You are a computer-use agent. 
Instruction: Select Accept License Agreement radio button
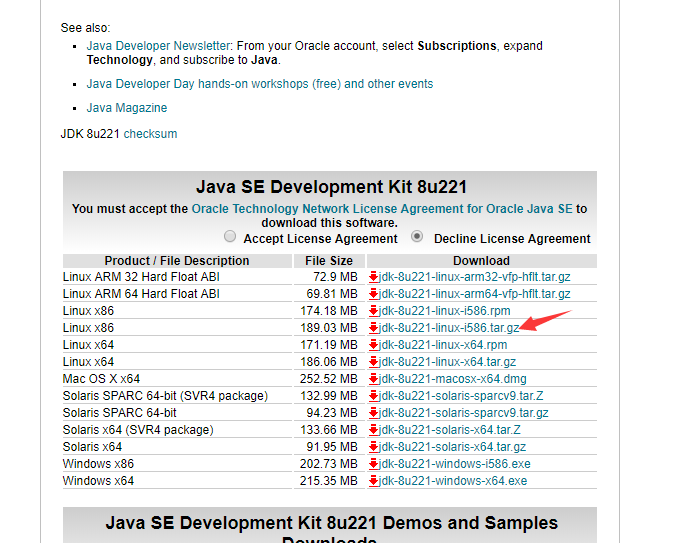pos(230,236)
